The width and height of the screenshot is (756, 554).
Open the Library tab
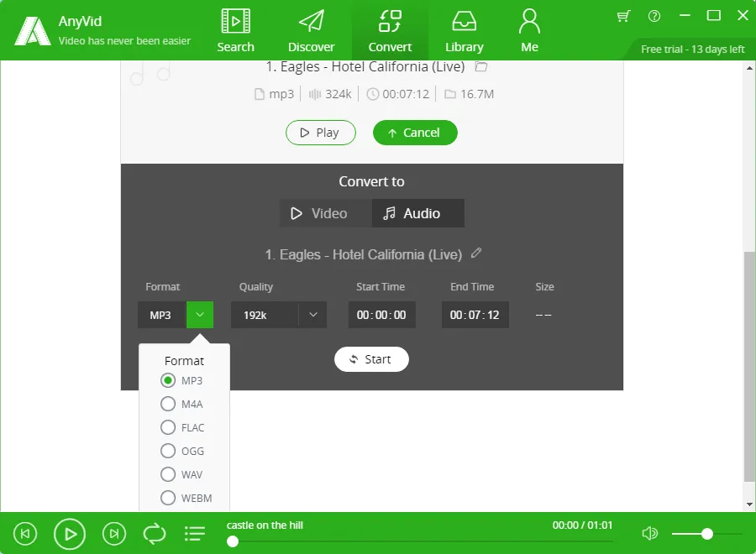pyautogui.click(x=464, y=30)
